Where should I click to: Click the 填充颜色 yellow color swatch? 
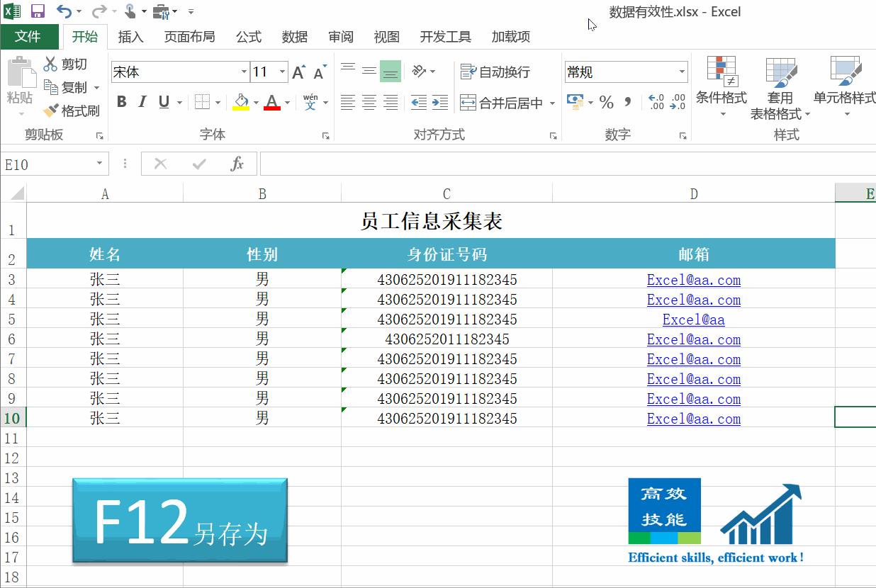point(241,108)
